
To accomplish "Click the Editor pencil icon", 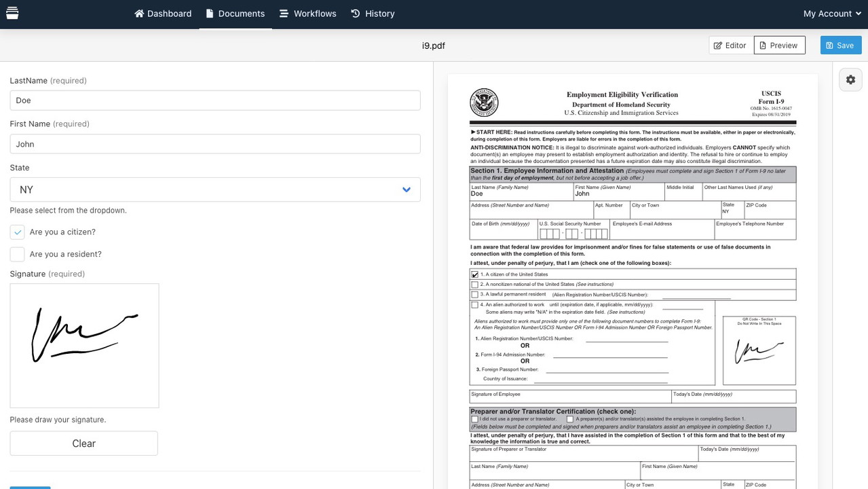I will (718, 46).
